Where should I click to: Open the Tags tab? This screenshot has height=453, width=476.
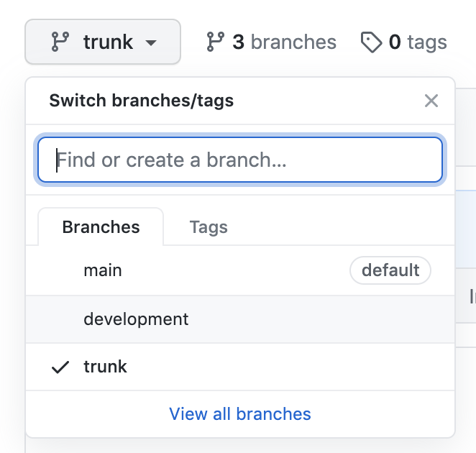coord(209,227)
